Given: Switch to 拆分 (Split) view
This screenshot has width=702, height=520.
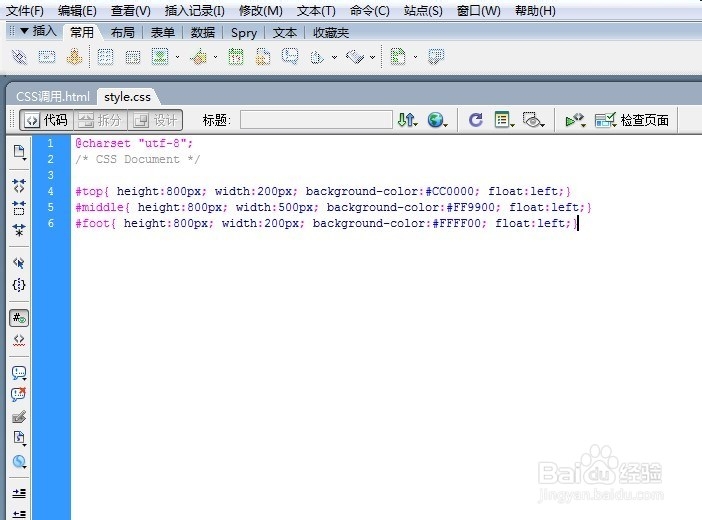Looking at the screenshot, I should pos(100,120).
